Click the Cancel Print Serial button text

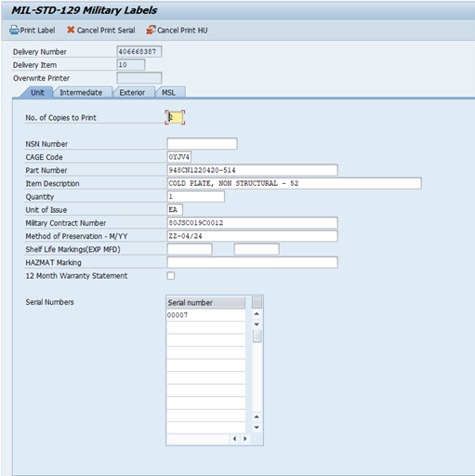point(106,31)
